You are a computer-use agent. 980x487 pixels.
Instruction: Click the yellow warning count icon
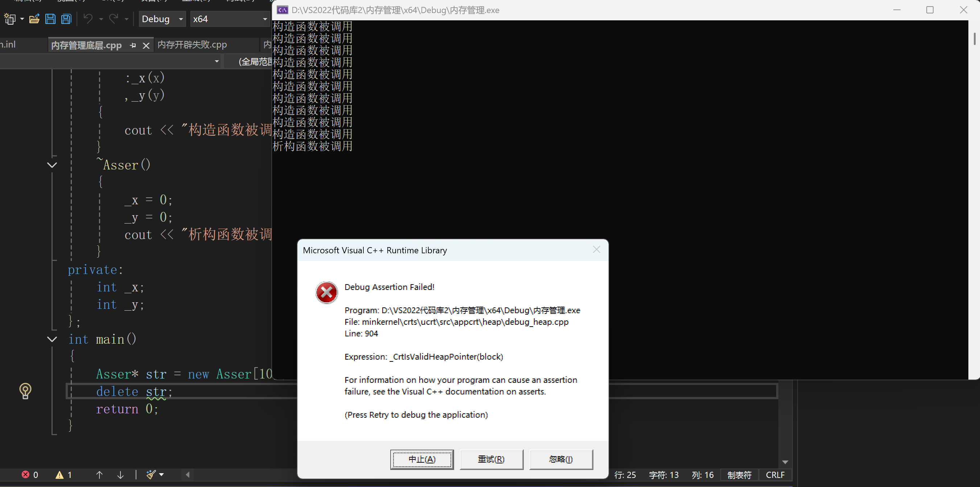point(59,474)
